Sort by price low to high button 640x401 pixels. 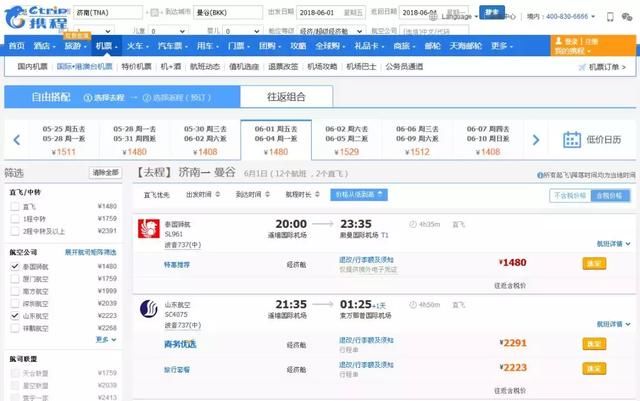click(359, 195)
